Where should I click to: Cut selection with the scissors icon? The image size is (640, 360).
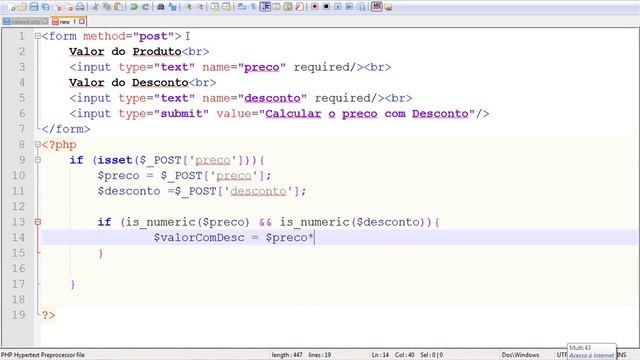(96, 7)
